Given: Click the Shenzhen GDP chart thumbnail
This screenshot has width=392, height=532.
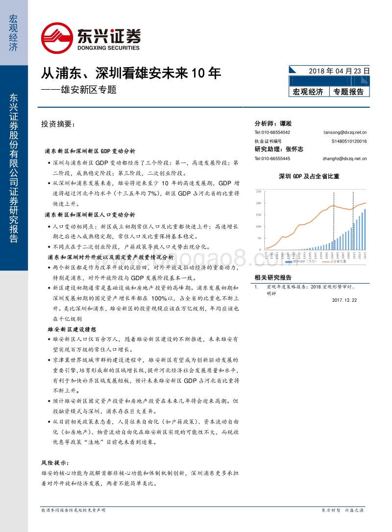Looking at the screenshot, I should tap(311, 226).
